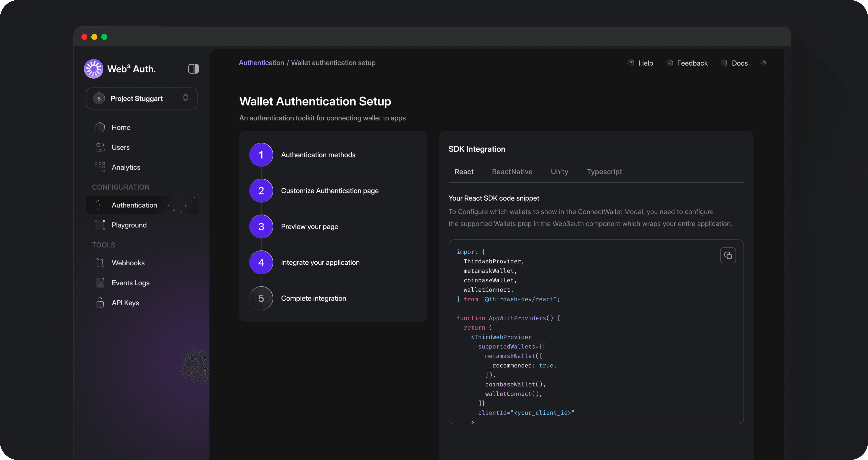Click Wallet authentication setup breadcrumb text

coord(333,63)
